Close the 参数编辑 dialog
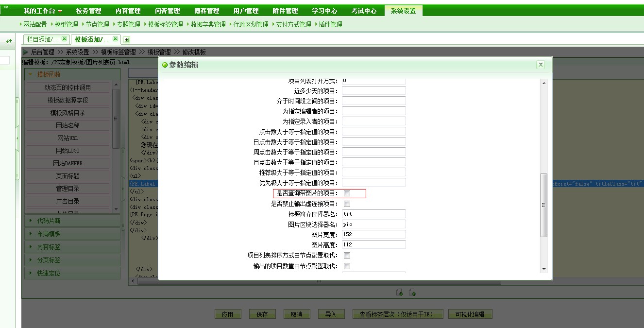The width and height of the screenshot is (644, 328). [x=541, y=65]
